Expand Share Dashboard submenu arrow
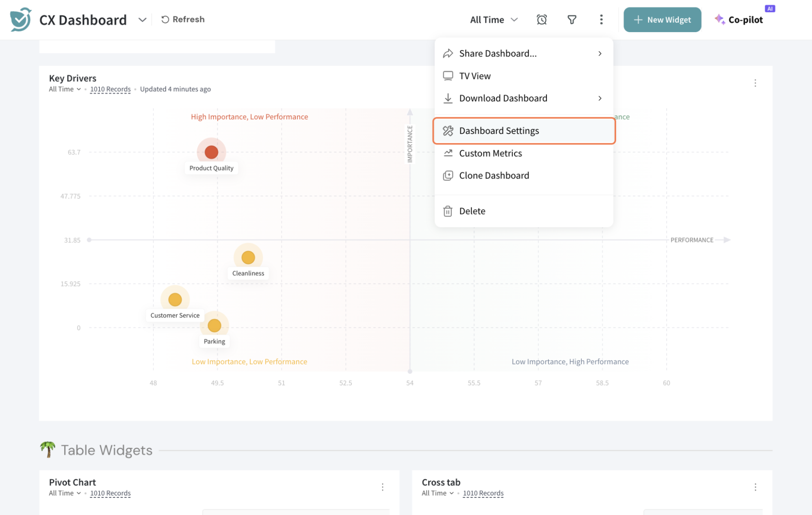Screen dimensions: 812x515 pos(600,54)
